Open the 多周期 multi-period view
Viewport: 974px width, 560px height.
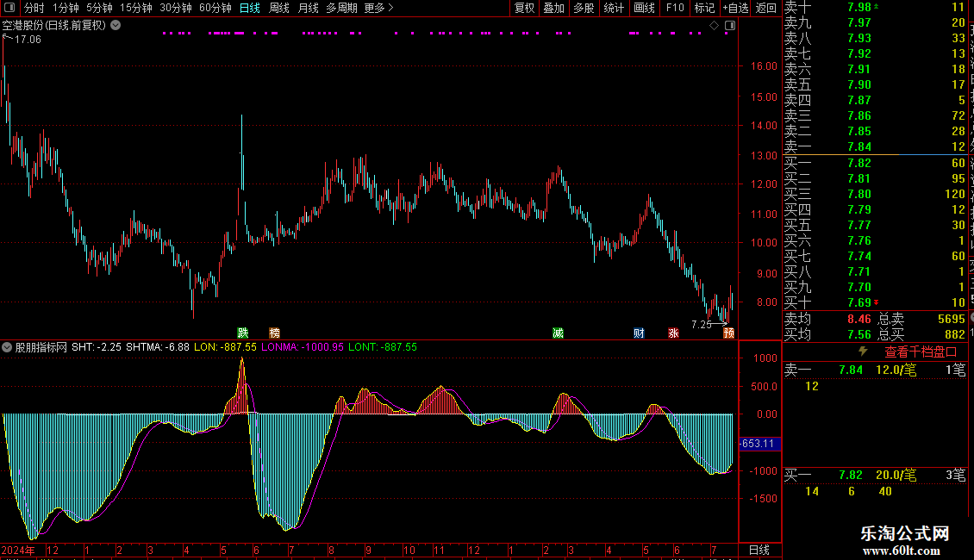(341, 8)
